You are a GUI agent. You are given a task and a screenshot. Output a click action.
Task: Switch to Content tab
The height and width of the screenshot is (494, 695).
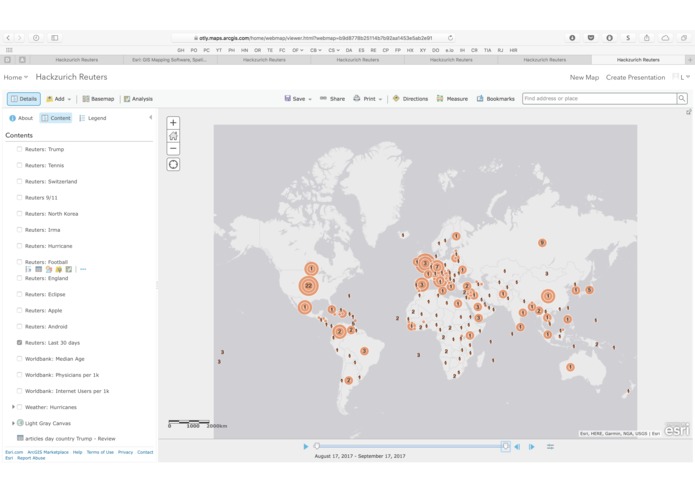(x=56, y=118)
